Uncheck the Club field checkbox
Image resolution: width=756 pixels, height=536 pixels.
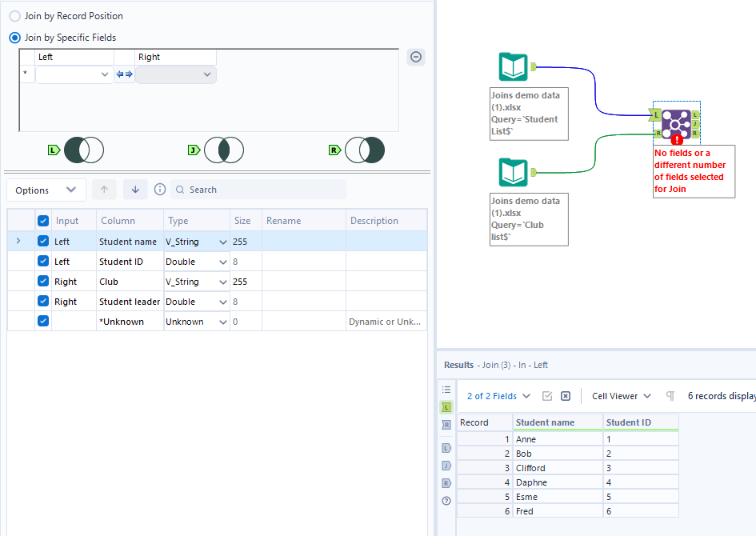[x=43, y=282]
